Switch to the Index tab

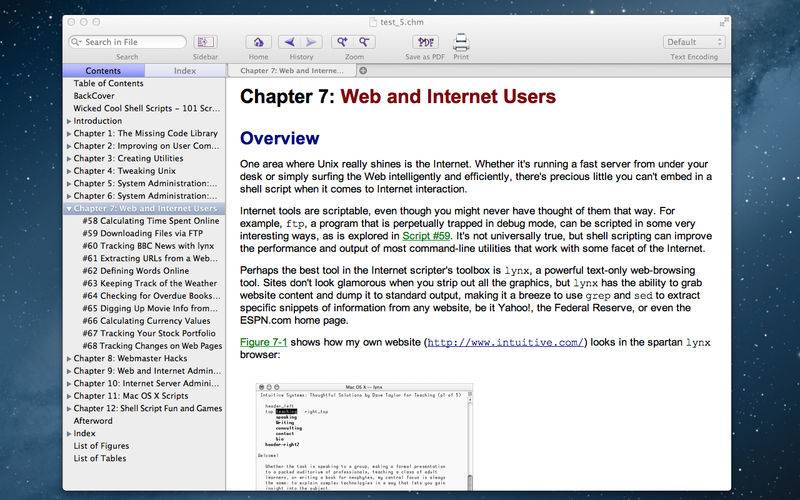185,71
